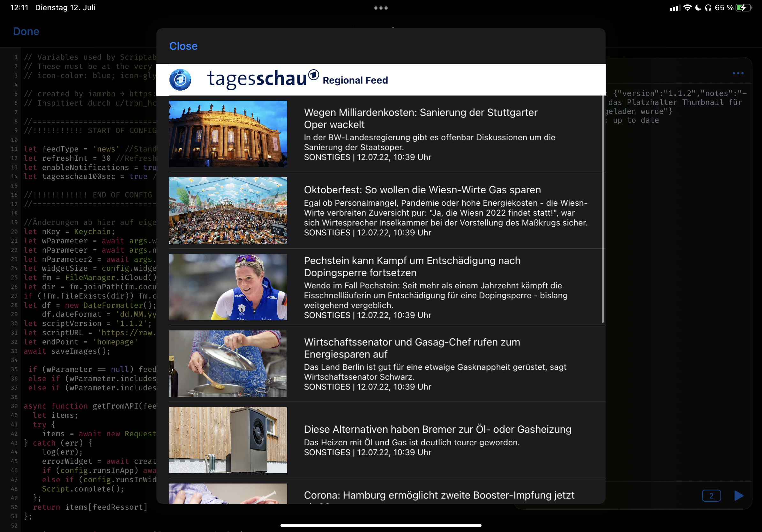Open the Bremer Öl- oder Gasheizung article
Image resolution: width=762 pixels, height=532 pixels.
437,429
